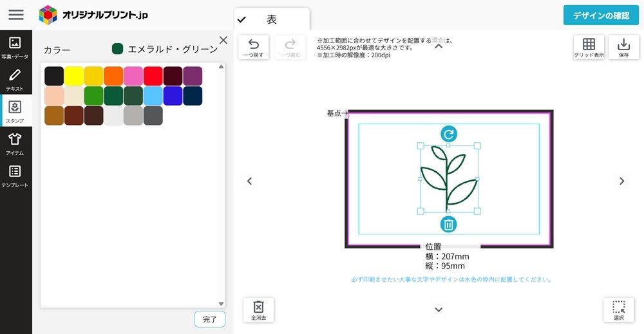Activate the 選択 selection tool
The height and width of the screenshot is (334, 644).
point(618,310)
